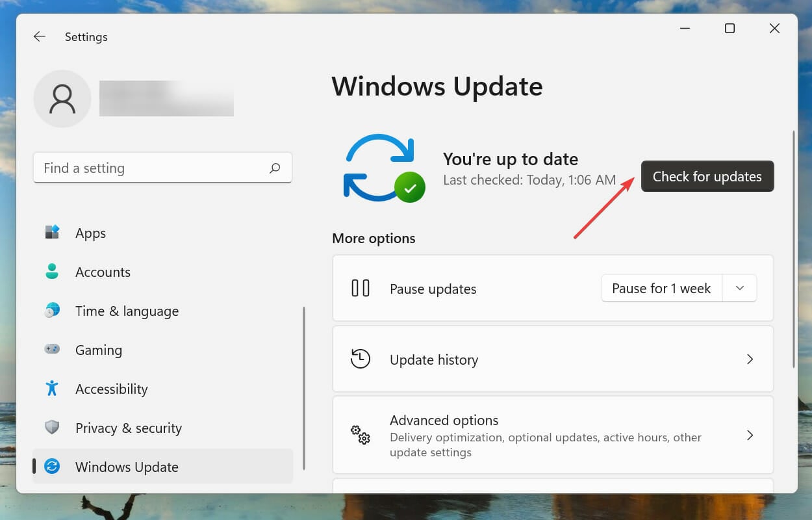This screenshot has height=520, width=812.
Task: Select the Windows Update sync icon
Action: (x=52, y=467)
